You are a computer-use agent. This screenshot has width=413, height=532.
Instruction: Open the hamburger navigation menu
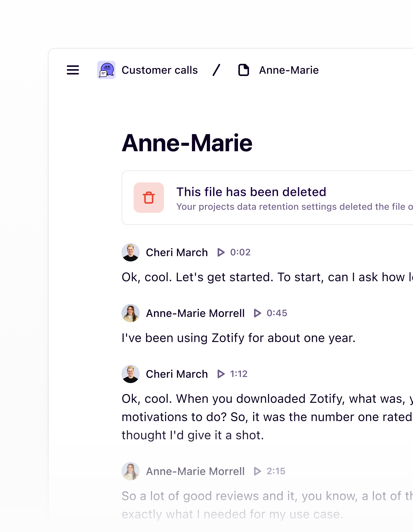click(73, 70)
